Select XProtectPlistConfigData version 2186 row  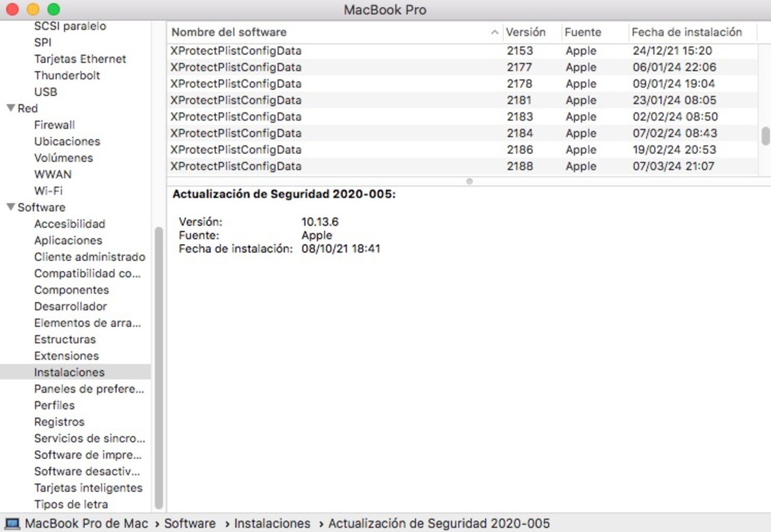(463, 150)
